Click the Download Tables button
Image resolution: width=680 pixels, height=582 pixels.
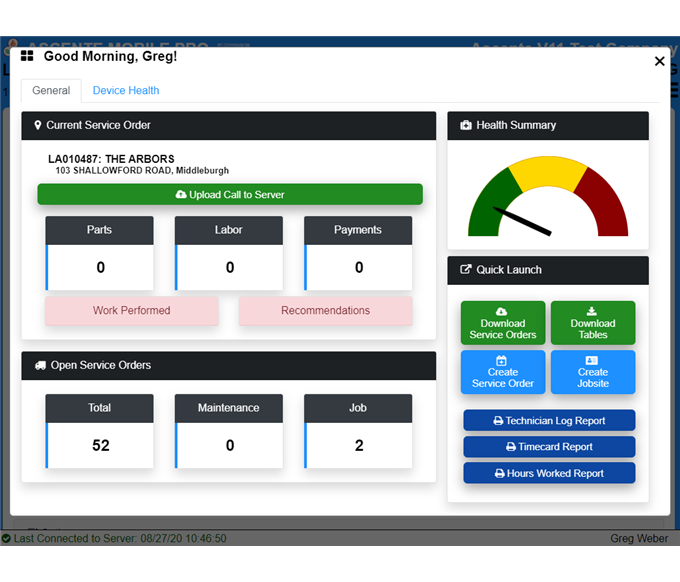tap(593, 323)
